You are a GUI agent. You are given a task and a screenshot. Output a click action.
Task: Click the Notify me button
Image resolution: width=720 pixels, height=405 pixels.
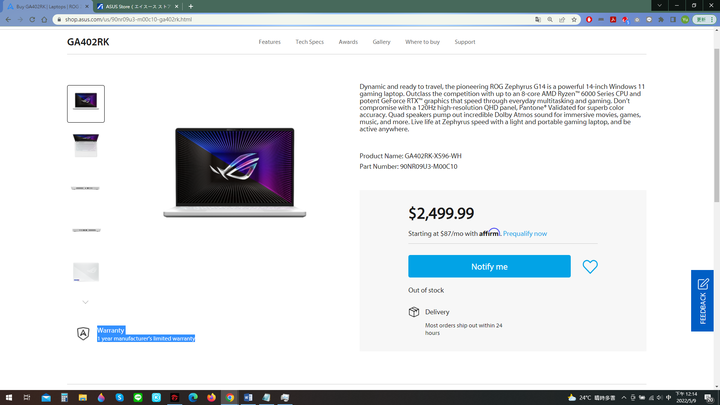pyautogui.click(x=489, y=266)
